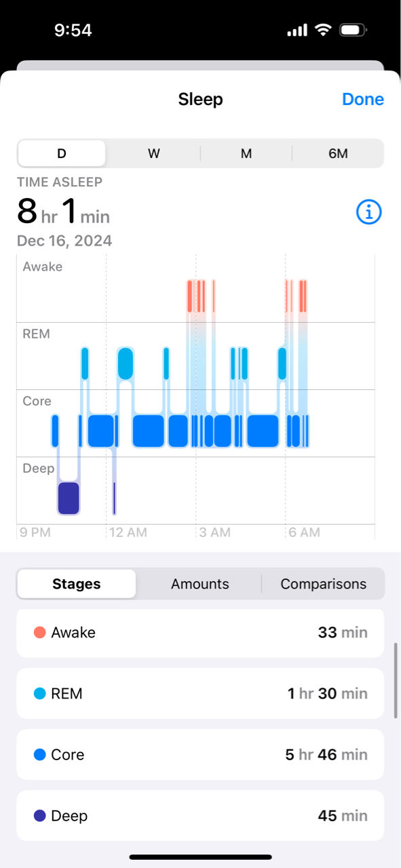Tap the orange Awake dot
Image resolution: width=401 pixels, height=868 pixels.
coord(39,633)
